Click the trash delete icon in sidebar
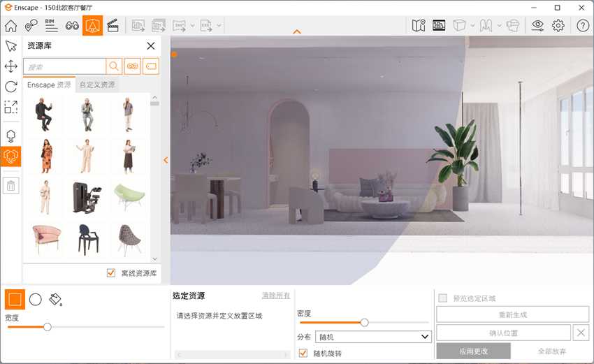The width and height of the screenshot is (594, 364). (10, 185)
